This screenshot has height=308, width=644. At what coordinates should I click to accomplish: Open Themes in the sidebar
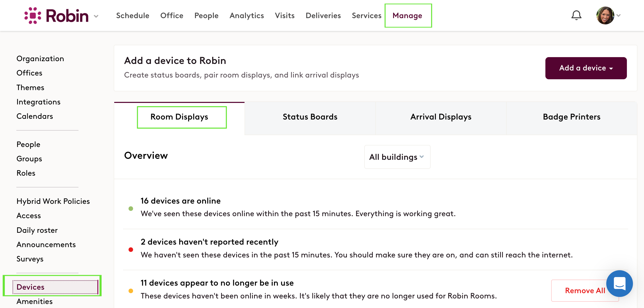click(30, 88)
